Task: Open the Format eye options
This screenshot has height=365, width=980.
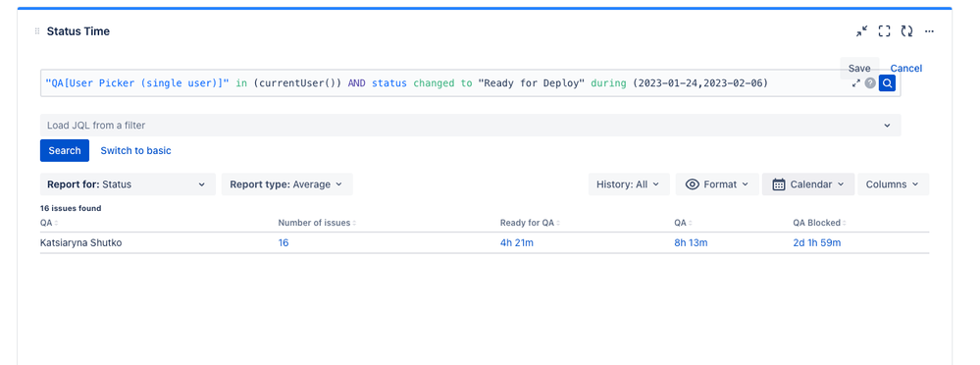Action: click(x=717, y=184)
